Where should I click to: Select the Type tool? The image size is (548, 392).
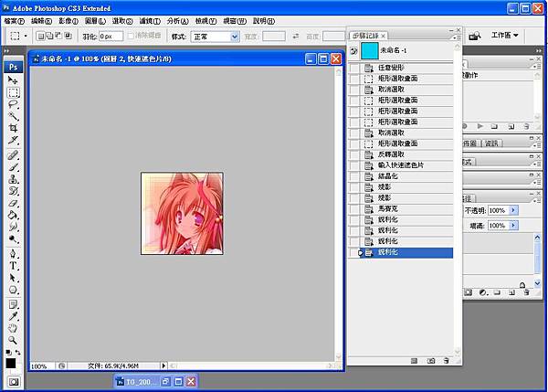click(14, 266)
